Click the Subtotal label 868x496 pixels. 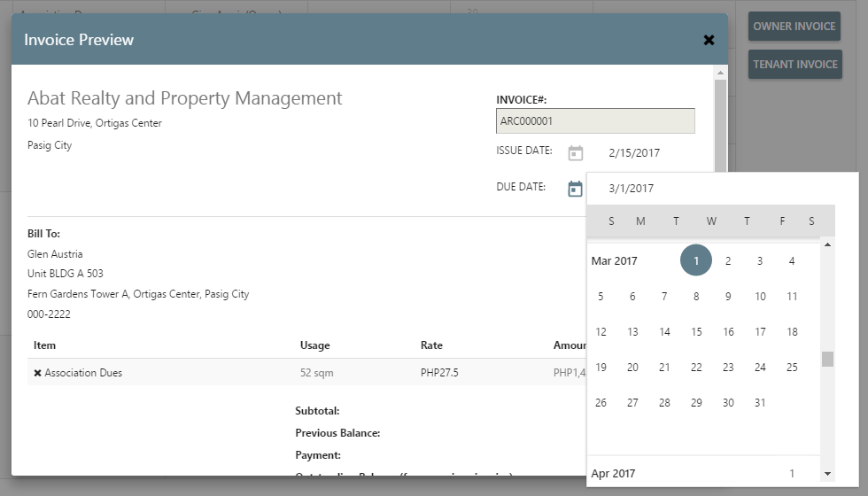(x=317, y=411)
